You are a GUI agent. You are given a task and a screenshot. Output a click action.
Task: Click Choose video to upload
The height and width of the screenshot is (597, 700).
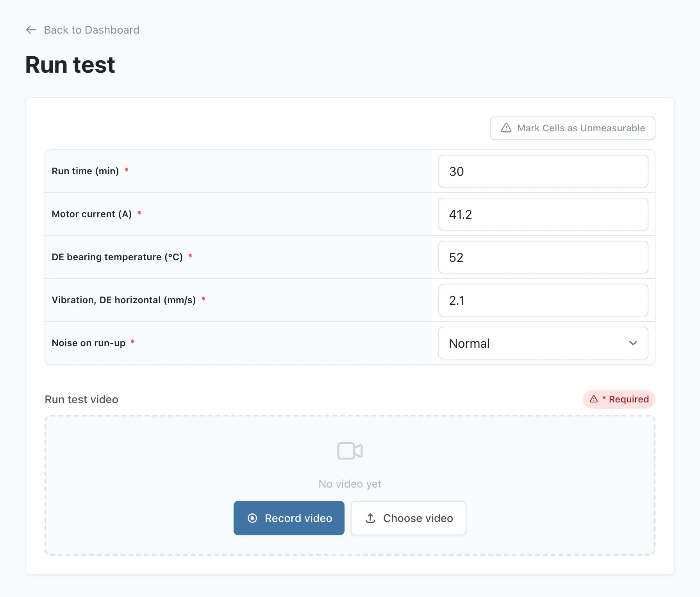[x=409, y=518]
